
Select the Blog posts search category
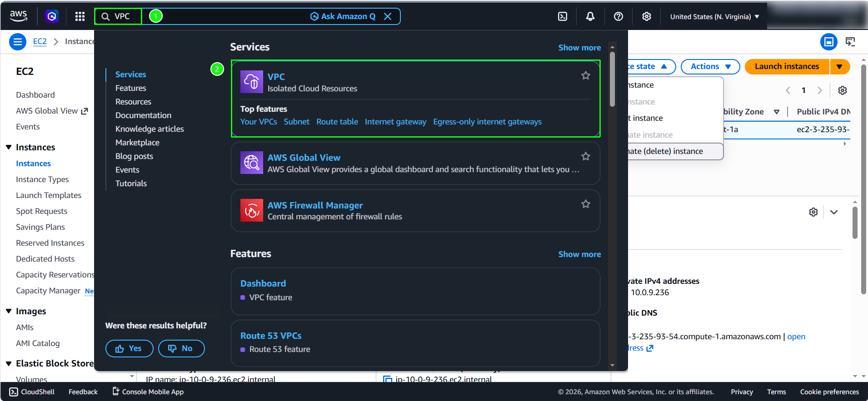[x=134, y=156]
